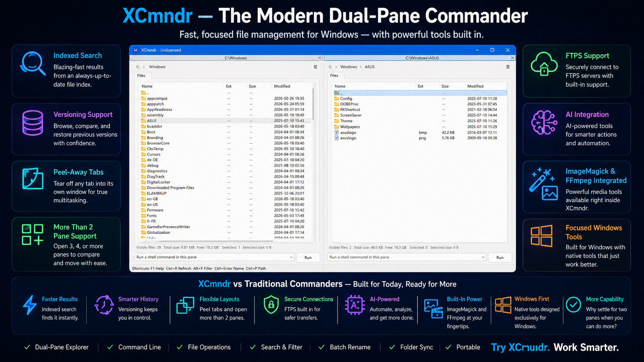Click the Wallpapers folder icon

(x=337, y=127)
